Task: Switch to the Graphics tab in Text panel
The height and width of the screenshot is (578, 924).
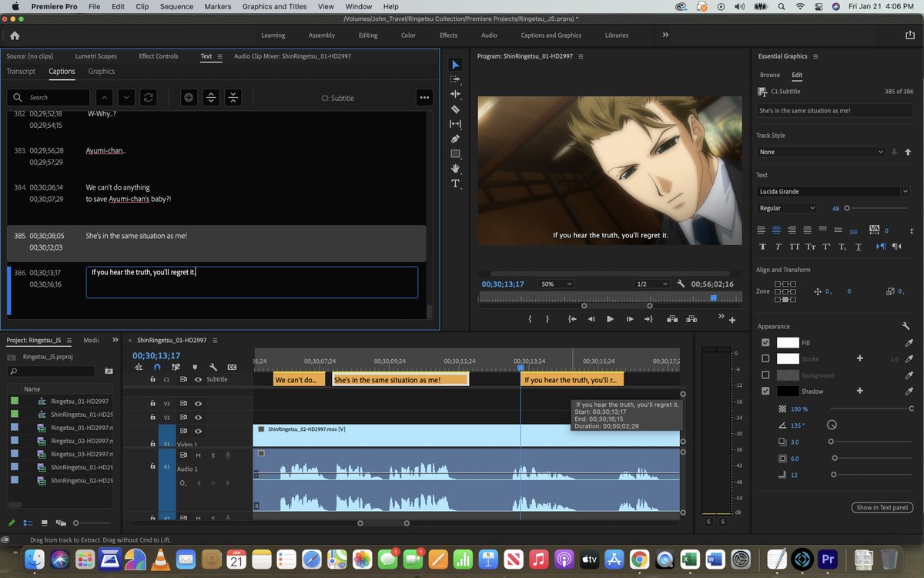Action: pos(102,71)
